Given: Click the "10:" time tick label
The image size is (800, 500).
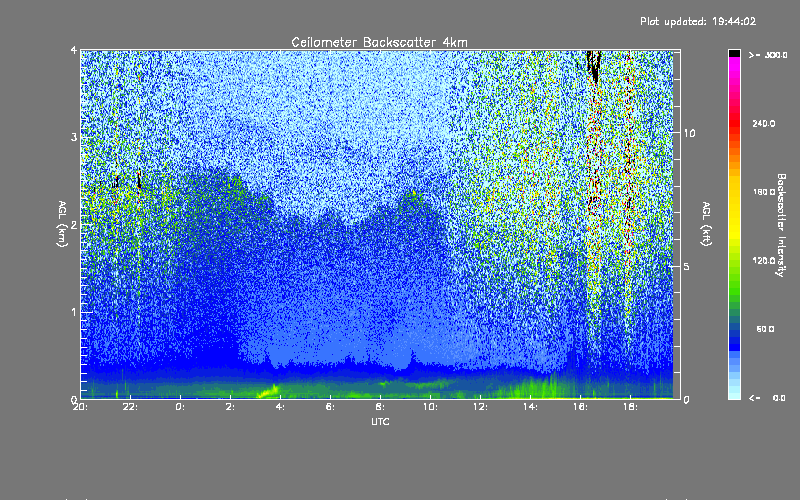Looking at the screenshot, I should 430,407.
